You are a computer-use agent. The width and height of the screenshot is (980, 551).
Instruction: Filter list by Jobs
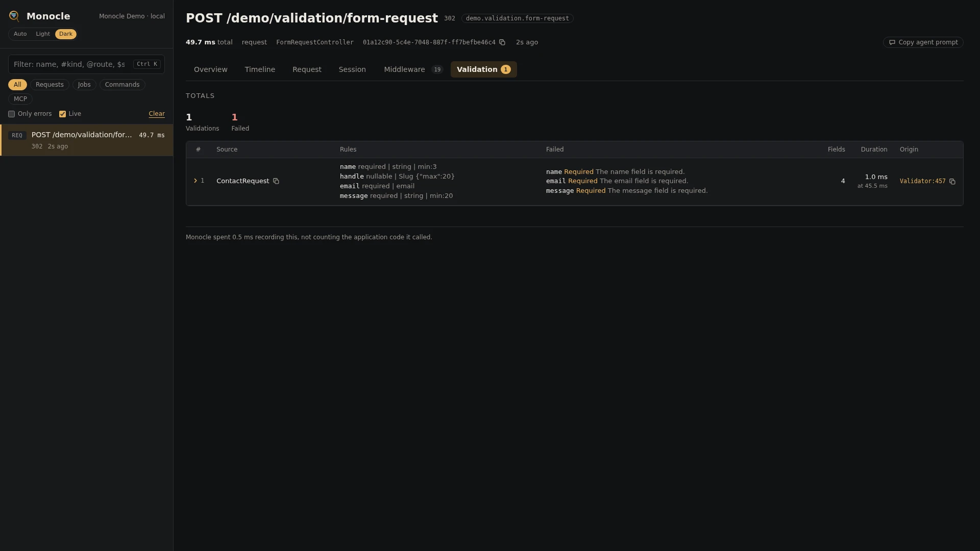click(x=84, y=85)
